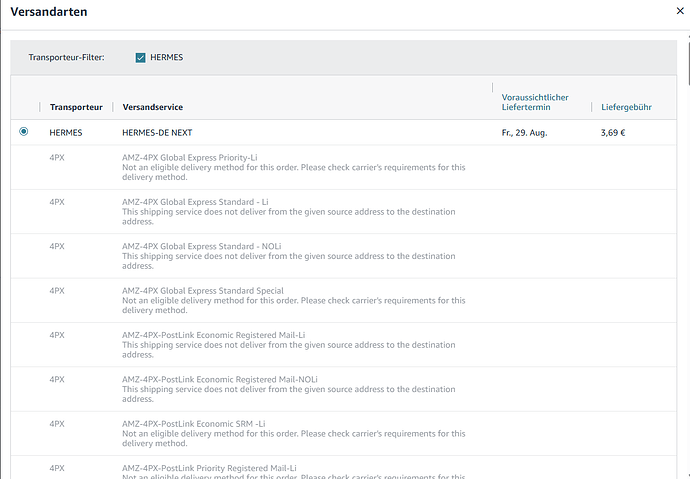Sort by the Transporteur column header
The image size is (690, 479).
click(x=76, y=107)
